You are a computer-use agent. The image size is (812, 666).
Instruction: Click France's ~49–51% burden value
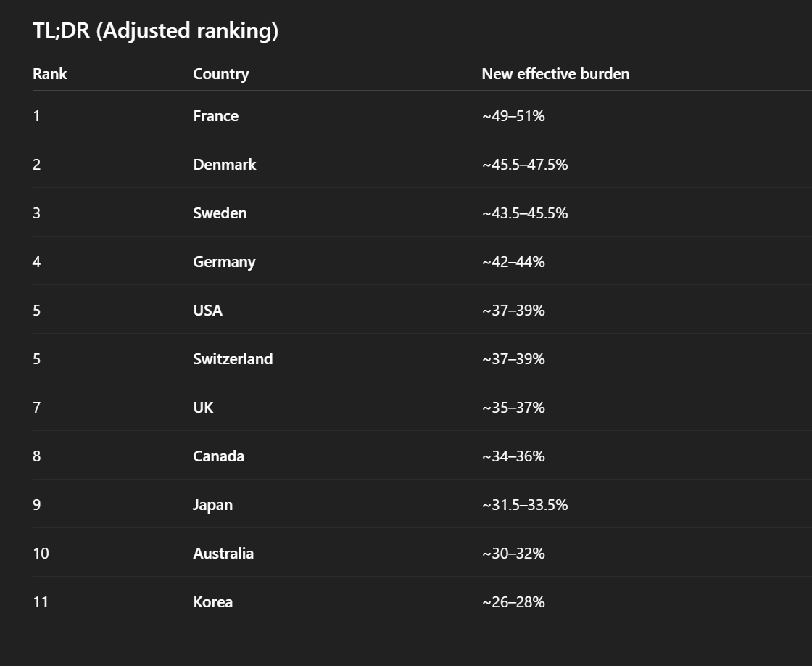click(x=513, y=116)
